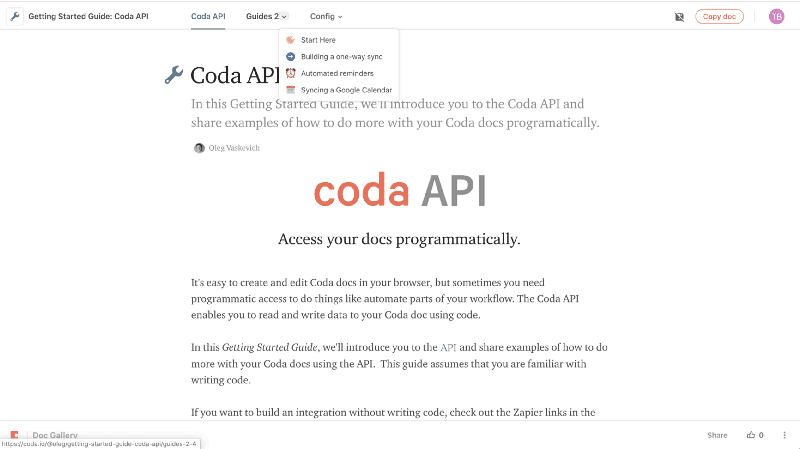Select Automated reminders menu entry
This screenshot has height=449, width=800.
[339, 73]
